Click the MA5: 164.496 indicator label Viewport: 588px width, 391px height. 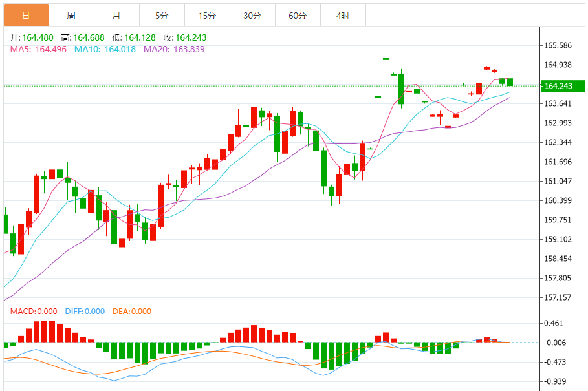tap(38, 49)
